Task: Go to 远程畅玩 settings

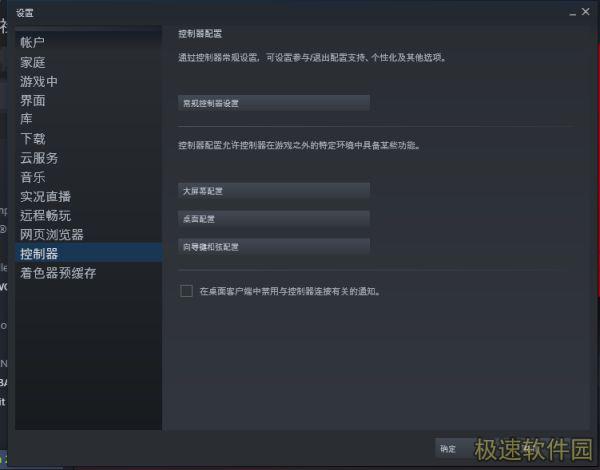Action: [x=46, y=215]
